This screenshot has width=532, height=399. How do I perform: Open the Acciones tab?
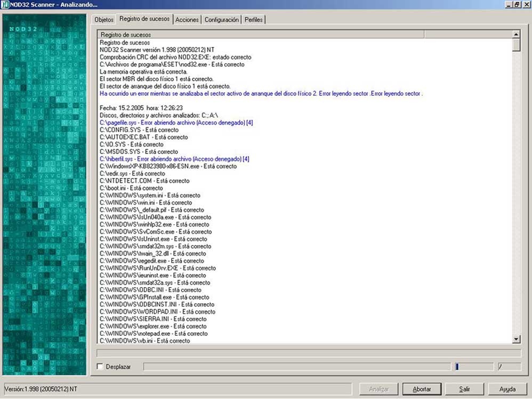click(187, 20)
